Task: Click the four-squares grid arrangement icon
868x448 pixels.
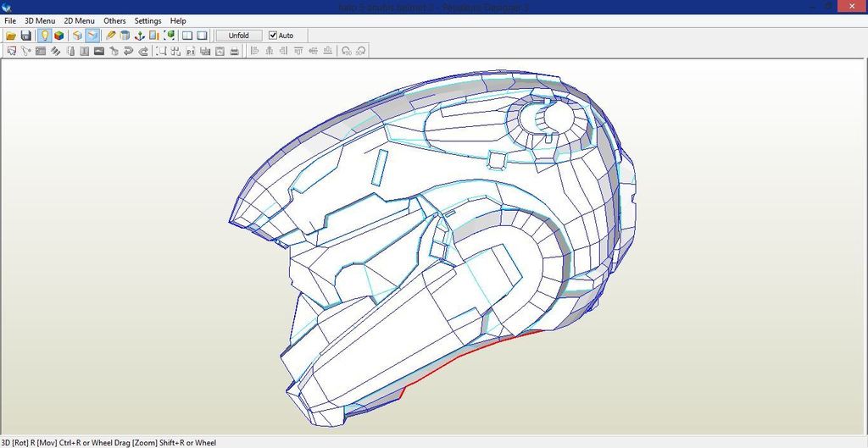Action: pyautogui.click(x=175, y=52)
